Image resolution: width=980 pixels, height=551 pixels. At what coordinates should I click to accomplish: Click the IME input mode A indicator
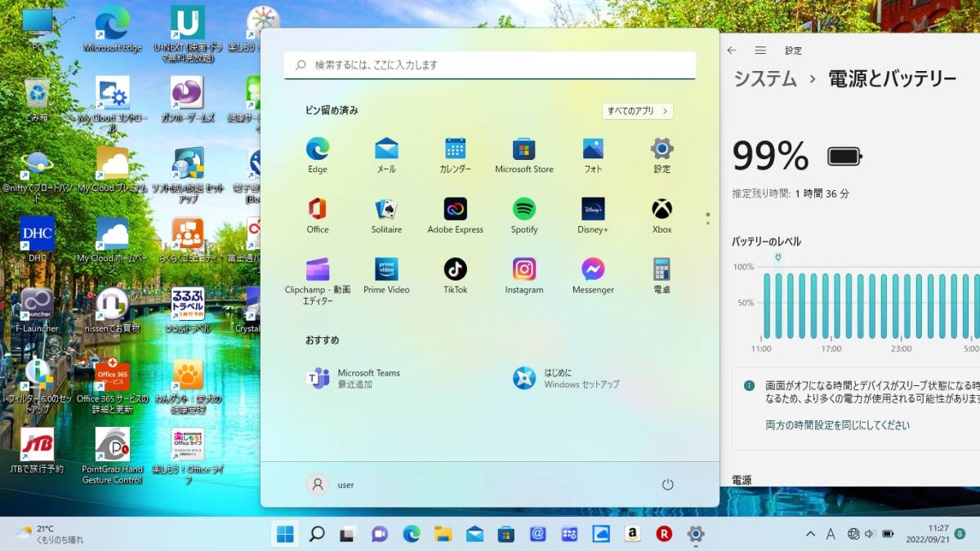click(831, 534)
